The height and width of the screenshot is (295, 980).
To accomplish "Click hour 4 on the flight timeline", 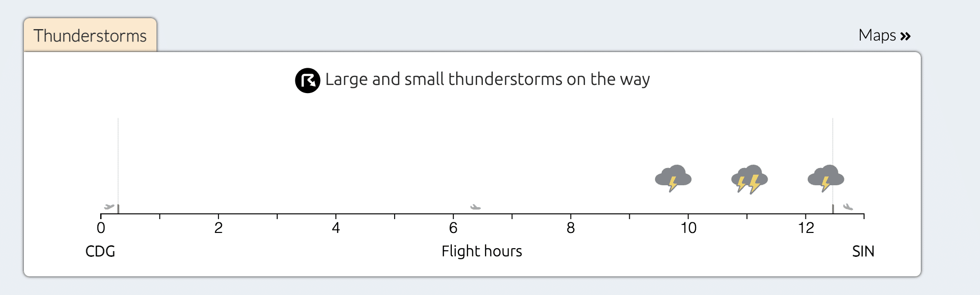I will point(336,228).
